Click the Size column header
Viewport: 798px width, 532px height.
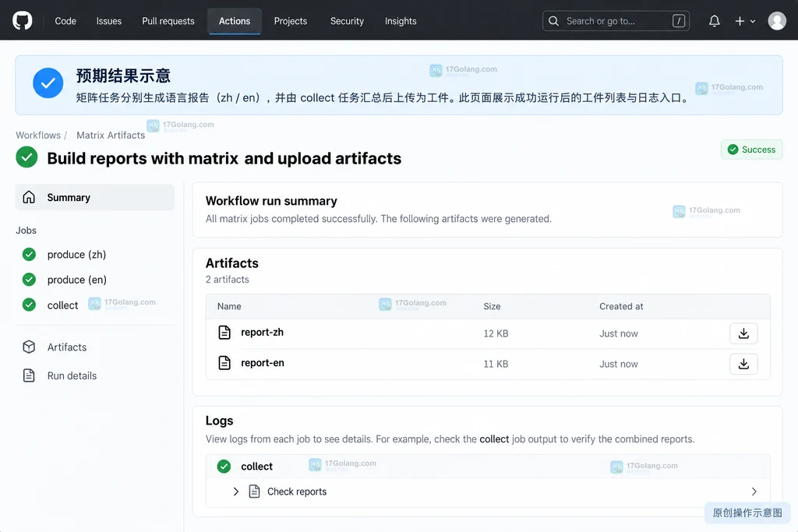492,306
